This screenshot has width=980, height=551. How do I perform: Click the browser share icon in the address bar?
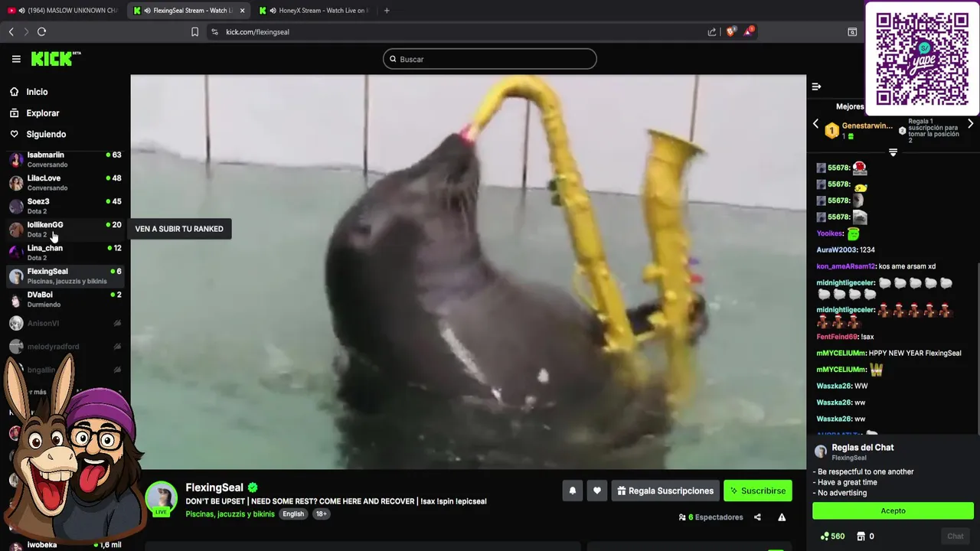(712, 31)
